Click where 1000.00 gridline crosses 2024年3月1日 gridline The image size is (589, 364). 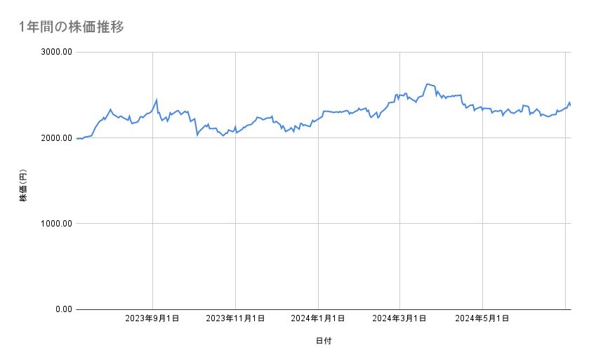(x=399, y=224)
